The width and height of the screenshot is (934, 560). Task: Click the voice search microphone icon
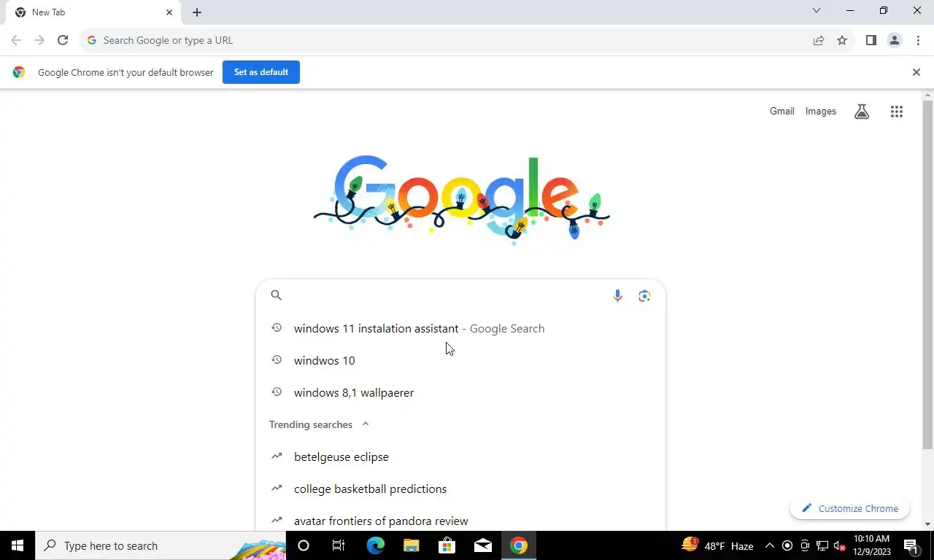coord(617,295)
